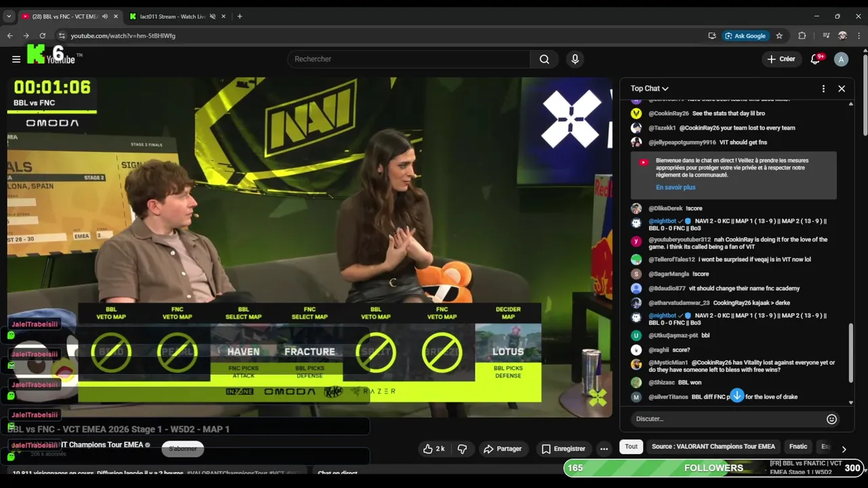Click the Ask Google button

(745, 35)
